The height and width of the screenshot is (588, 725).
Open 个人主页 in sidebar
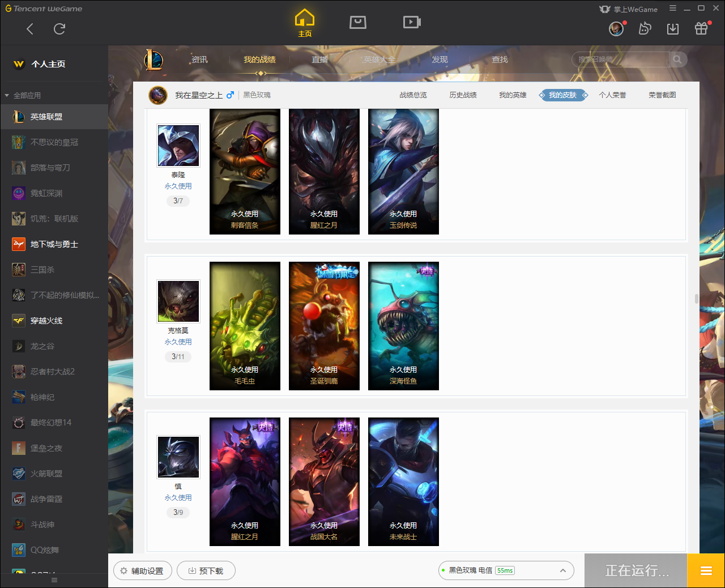(x=54, y=64)
